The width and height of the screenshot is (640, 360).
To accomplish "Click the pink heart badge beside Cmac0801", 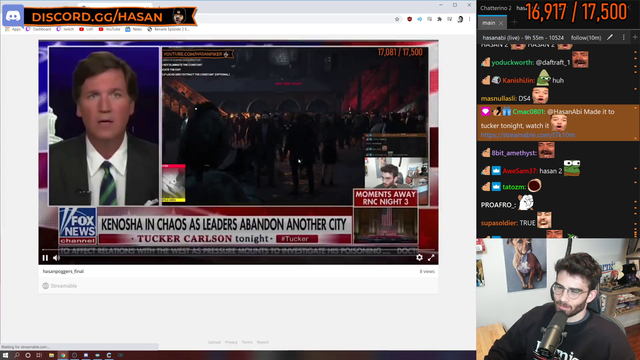I will (x=485, y=111).
